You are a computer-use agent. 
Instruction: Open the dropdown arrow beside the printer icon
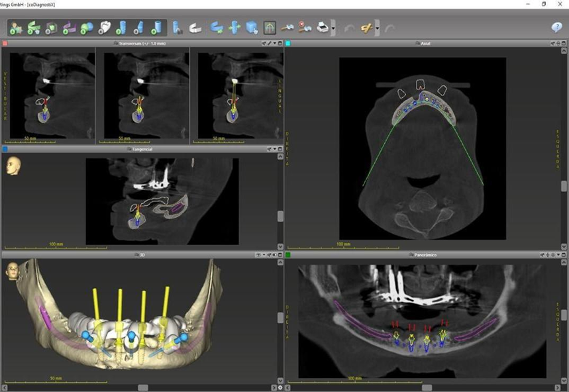333,28
